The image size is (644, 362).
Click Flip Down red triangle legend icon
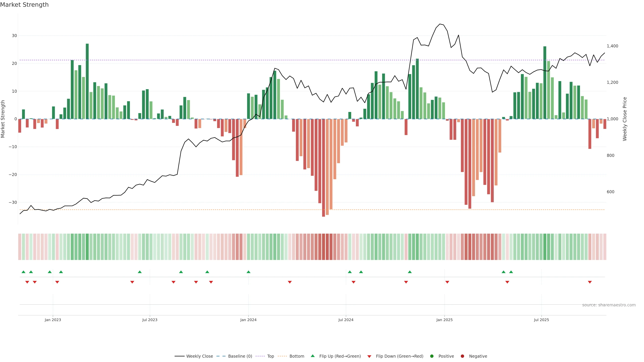point(369,356)
